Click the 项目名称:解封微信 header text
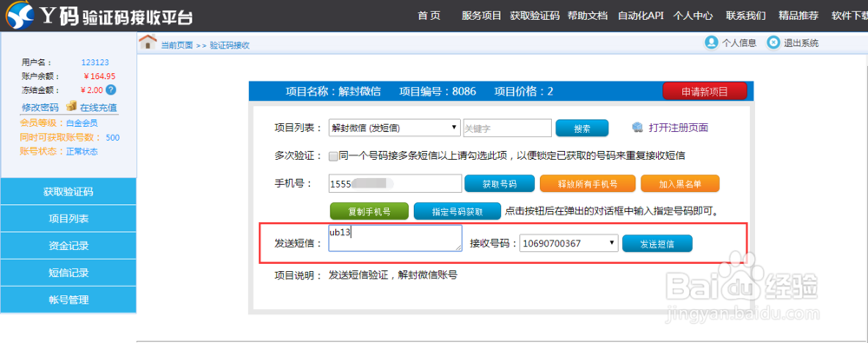The height and width of the screenshot is (343, 868). coord(332,91)
